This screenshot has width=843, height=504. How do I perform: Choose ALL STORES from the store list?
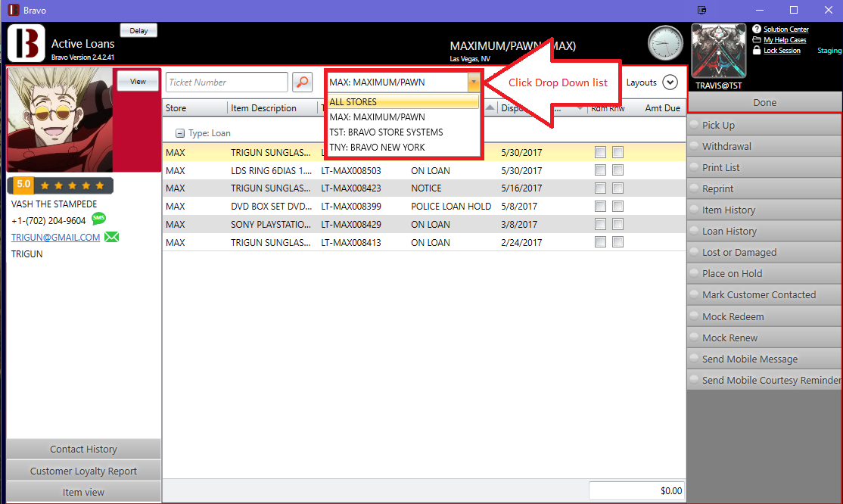(x=403, y=101)
